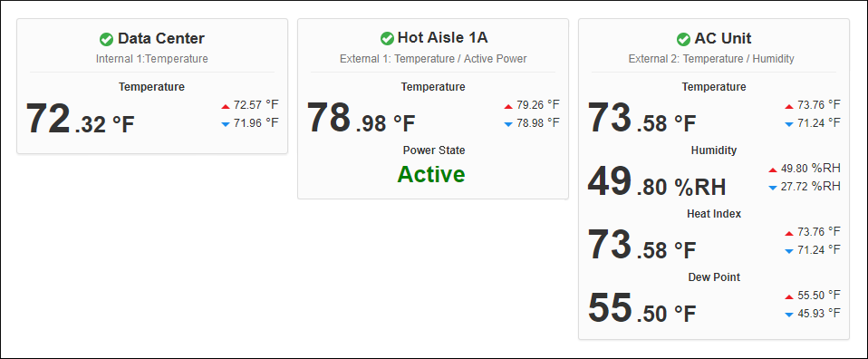Click the blue low marker beside 27.72 %RH

[x=773, y=188]
